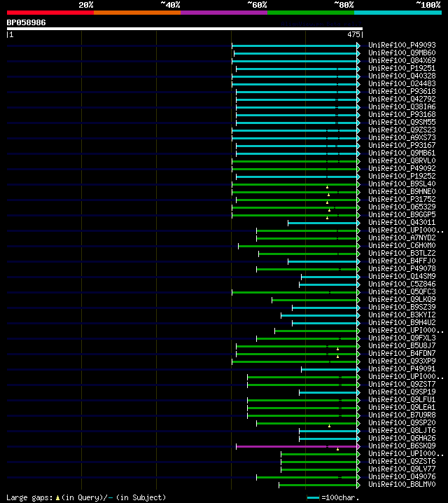
Task: Select the UniRef100_Q9SP19 label
Action: coord(402,392)
